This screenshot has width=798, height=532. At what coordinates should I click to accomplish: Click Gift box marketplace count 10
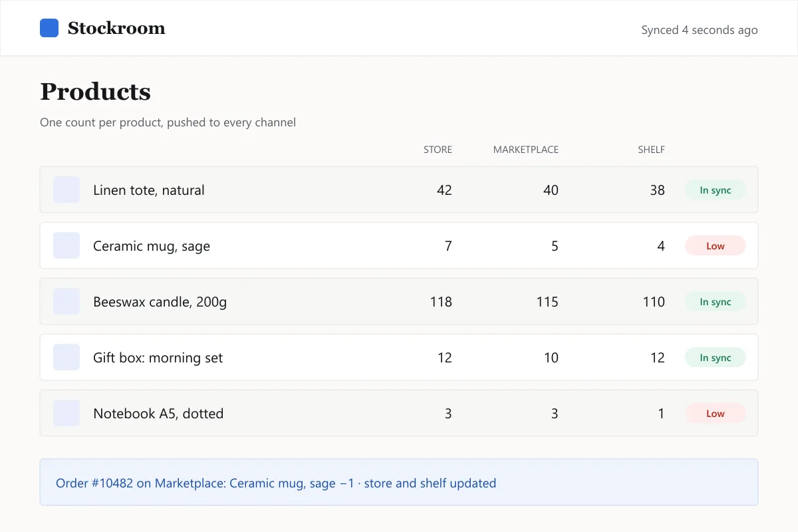[x=551, y=358]
